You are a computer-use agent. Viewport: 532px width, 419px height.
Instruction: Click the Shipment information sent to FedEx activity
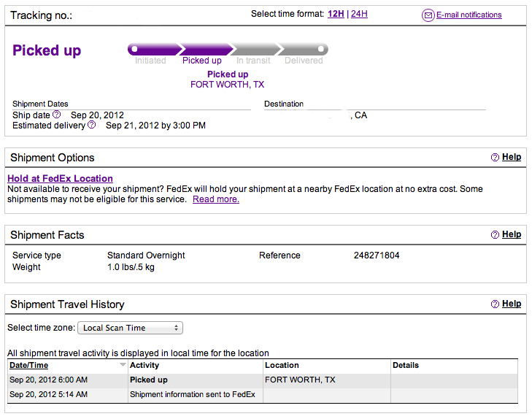(193, 395)
